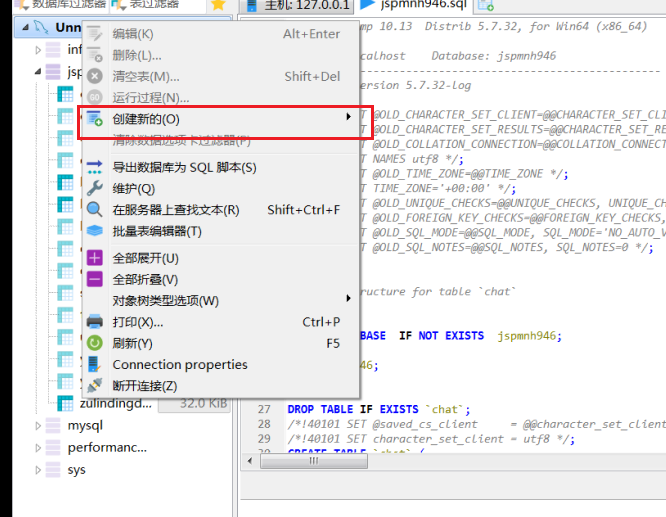Click the purple plus icon beside 全部展开

pos(94,258)
